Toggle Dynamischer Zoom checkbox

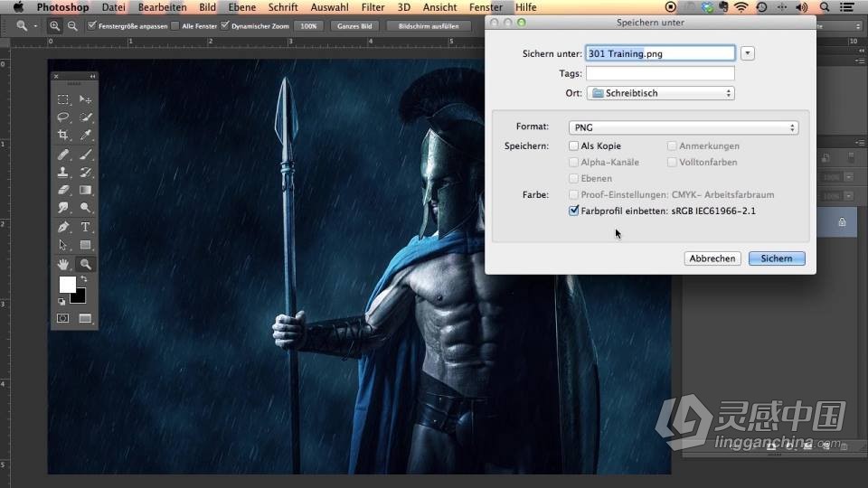(225, 25)
